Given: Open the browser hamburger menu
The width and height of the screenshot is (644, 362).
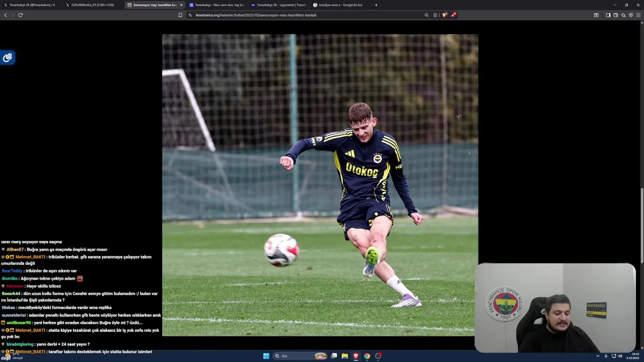Looking at the screenshot, I should click(x=638, y=15).
